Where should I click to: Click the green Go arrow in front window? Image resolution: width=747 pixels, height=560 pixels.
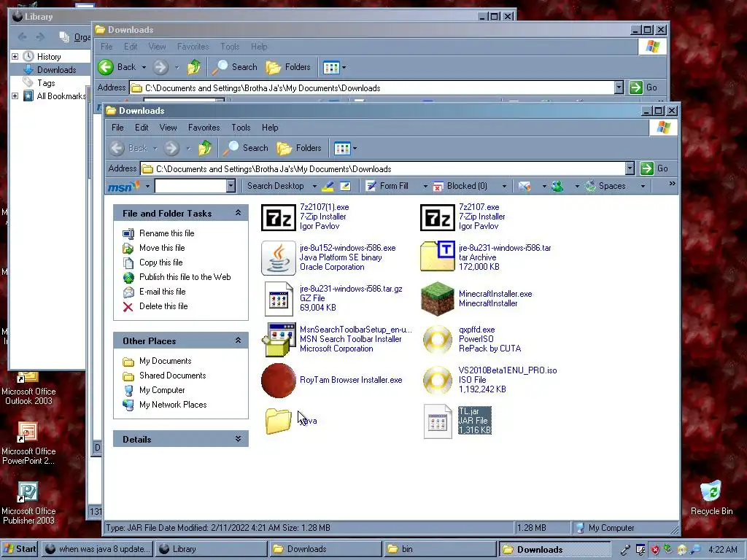coord(646,168)
